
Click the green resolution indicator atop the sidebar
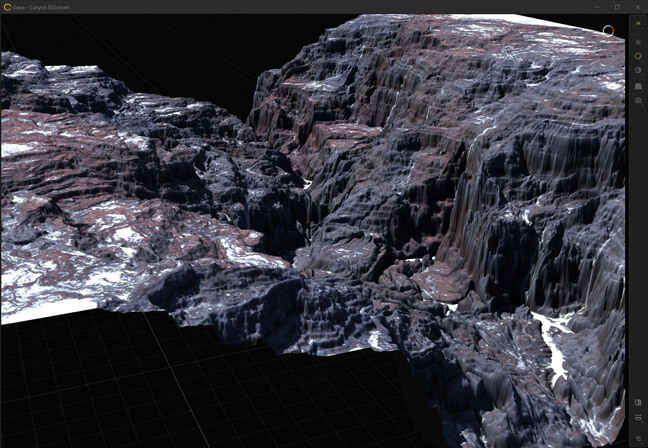tap(638, 22)
